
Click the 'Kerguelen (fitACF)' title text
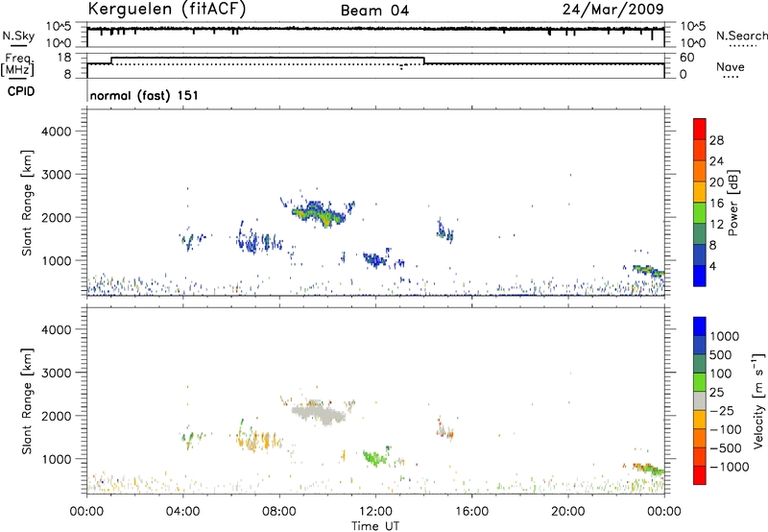[x=167, y=9]
